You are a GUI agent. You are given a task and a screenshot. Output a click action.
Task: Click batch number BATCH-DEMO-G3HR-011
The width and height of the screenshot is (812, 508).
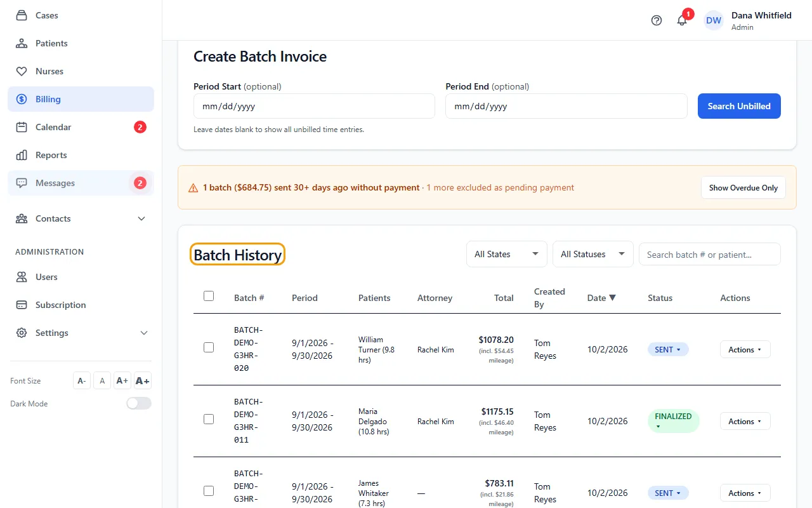click(x=249, y=421)
